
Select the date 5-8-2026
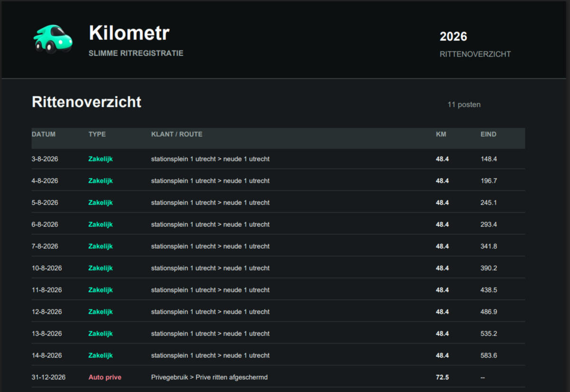tap(45, 202)
